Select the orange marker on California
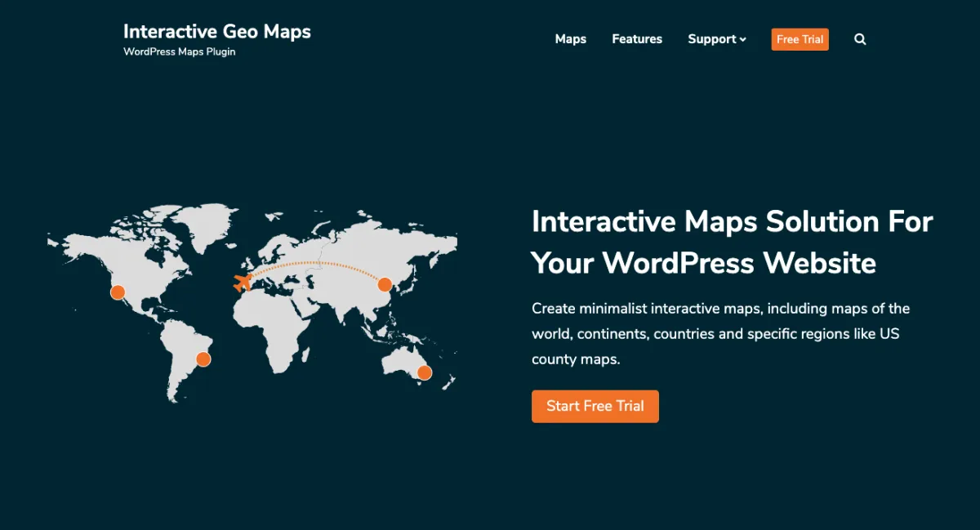The height and width of the screenshot is (530, 980). (x=118, y=291)
